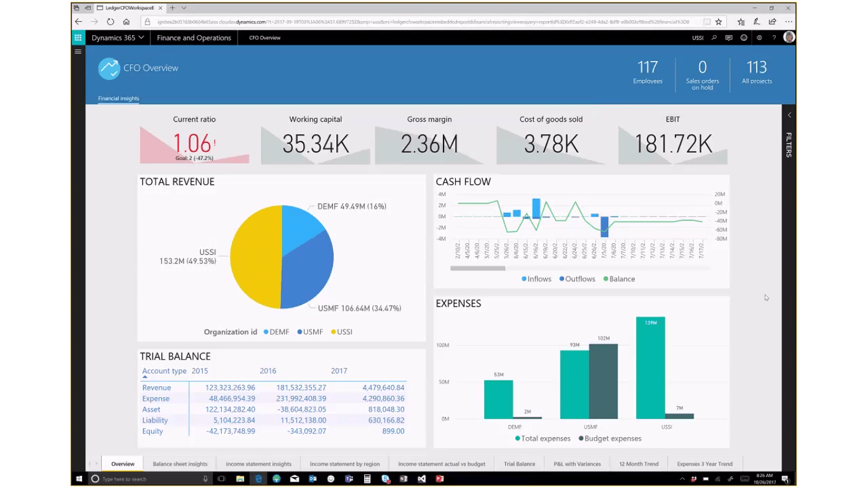
Task: Toggle Inflows in the Cash Flow legend
Action: click(536, 278)
